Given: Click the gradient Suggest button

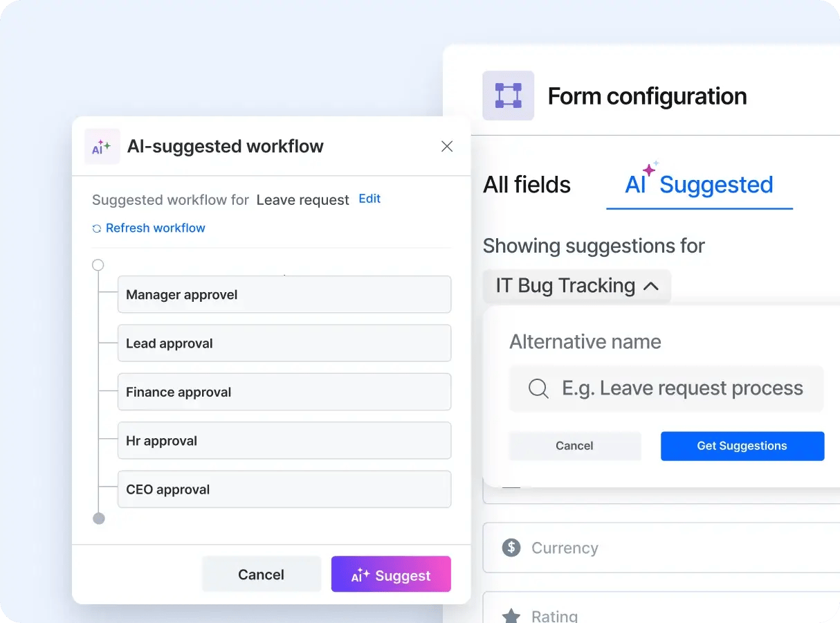Looking at the screenshot, I should tap(391, 574).
